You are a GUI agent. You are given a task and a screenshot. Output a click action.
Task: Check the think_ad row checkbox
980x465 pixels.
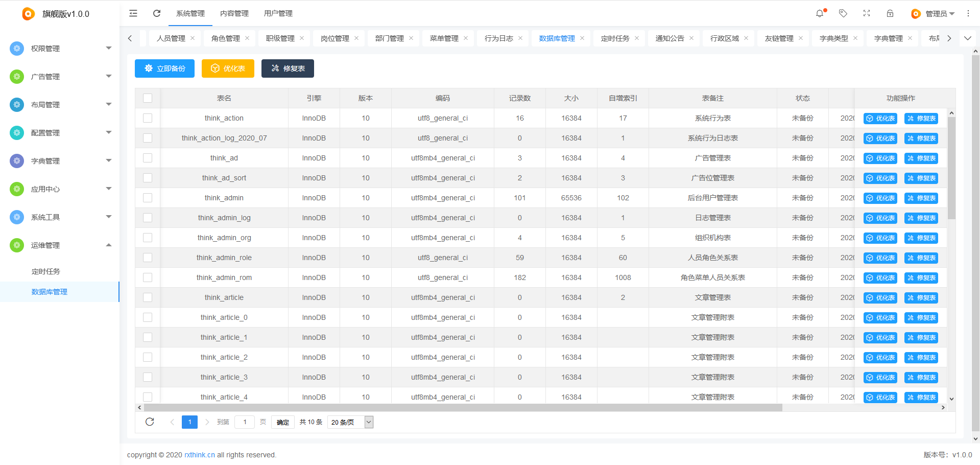point(148,158)
